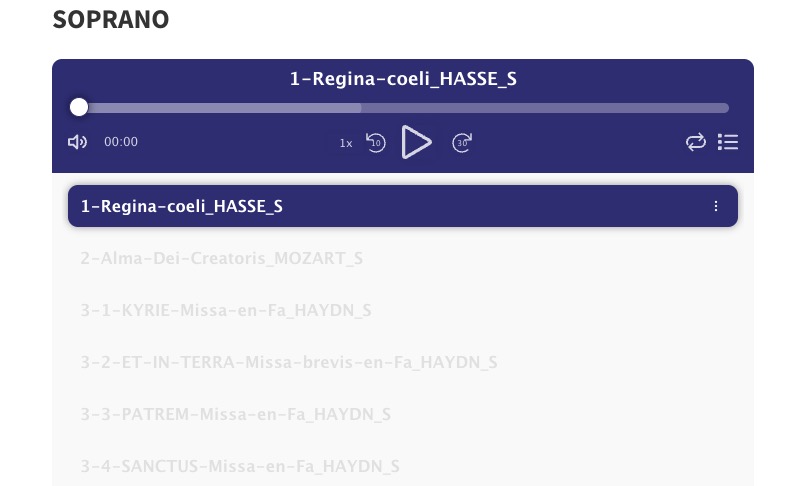Start playback with the play button
Image resolution: width=811 pixels, height=486 pixels.
(416, 142)
